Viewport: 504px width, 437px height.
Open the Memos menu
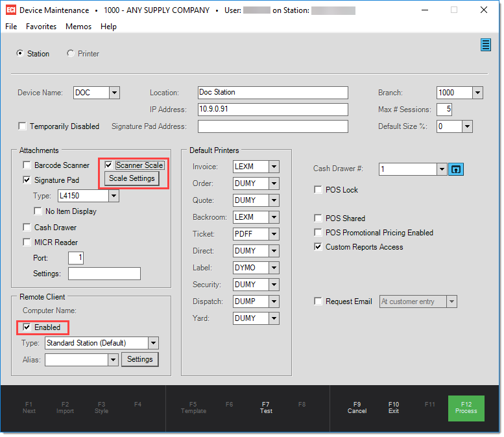pyautogui.click(x=78, y=27)
